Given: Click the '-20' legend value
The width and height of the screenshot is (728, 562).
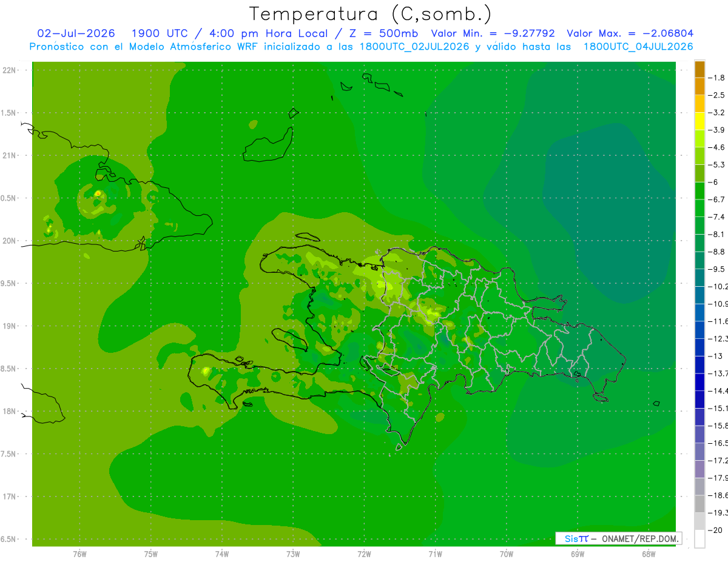Looking at the screenshot, I should [716, 530].
